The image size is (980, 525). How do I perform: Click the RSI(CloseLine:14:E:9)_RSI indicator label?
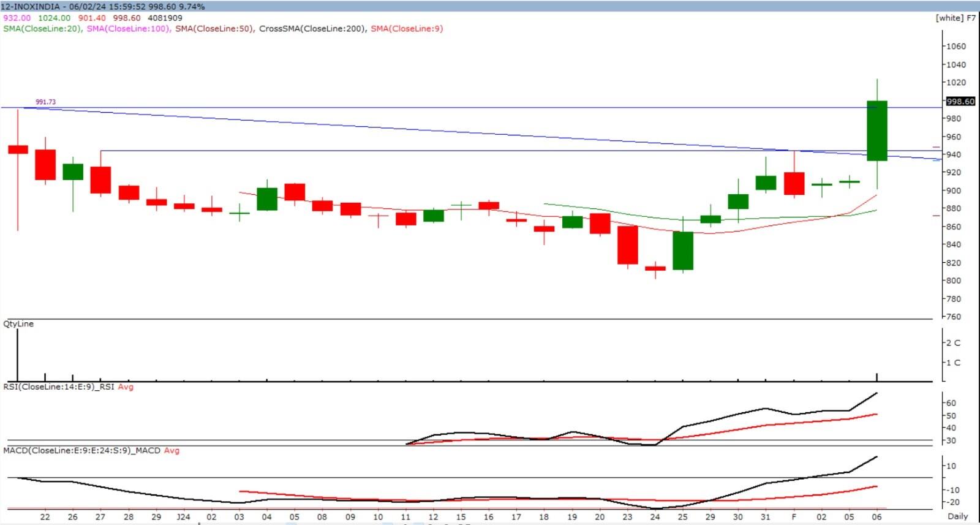point(59,387)
